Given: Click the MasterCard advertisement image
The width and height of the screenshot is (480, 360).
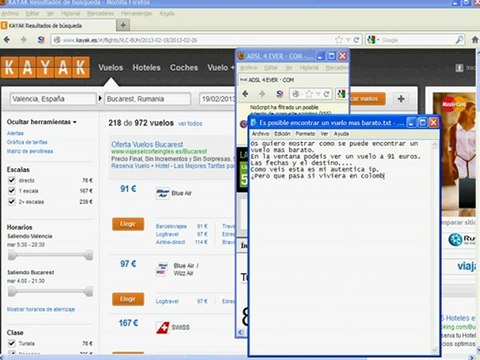Looking at the screenshot, I should [454, 155].
